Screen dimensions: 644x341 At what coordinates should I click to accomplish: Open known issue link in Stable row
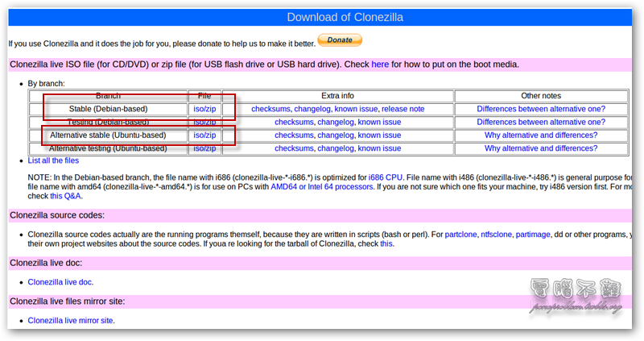point(356,109)
